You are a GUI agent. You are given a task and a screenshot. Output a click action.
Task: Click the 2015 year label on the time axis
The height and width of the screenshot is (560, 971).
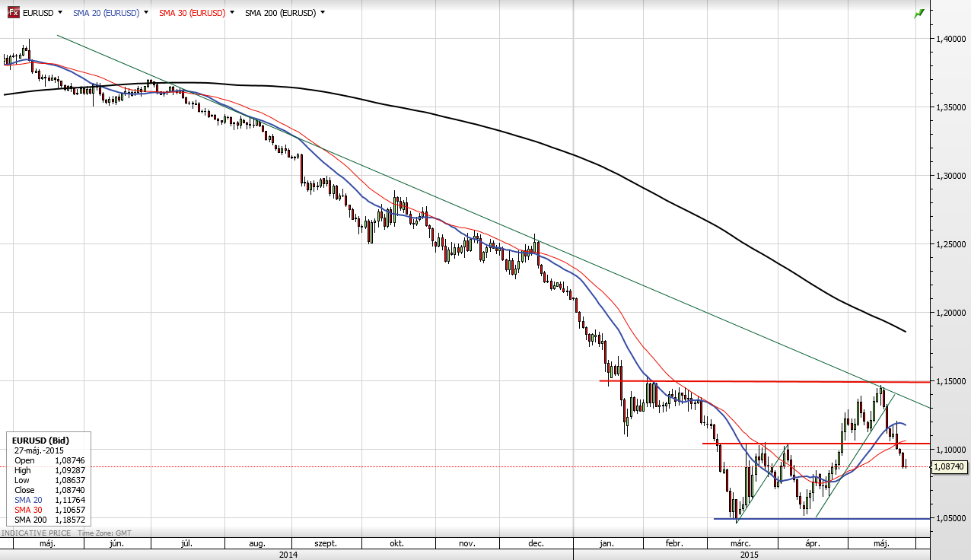tap(749, 555)
